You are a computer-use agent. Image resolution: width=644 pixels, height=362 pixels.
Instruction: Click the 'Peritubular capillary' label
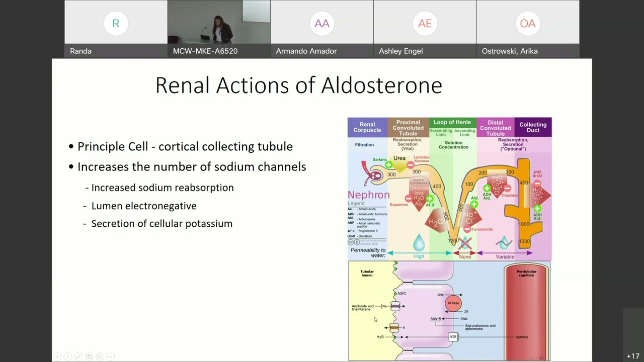(526, 274)
